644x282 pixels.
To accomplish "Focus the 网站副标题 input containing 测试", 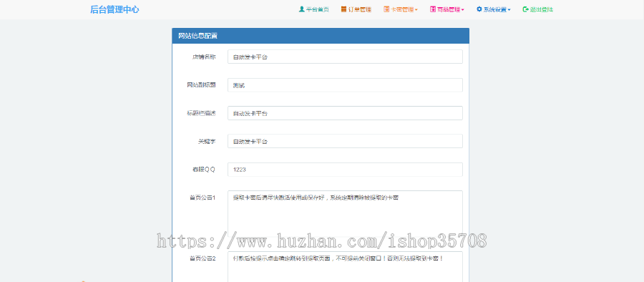I will 345,85.
